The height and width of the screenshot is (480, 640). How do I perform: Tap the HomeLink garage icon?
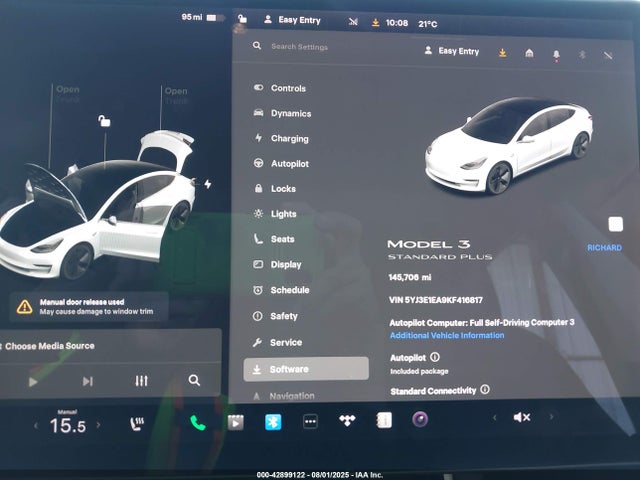point(529,53)
